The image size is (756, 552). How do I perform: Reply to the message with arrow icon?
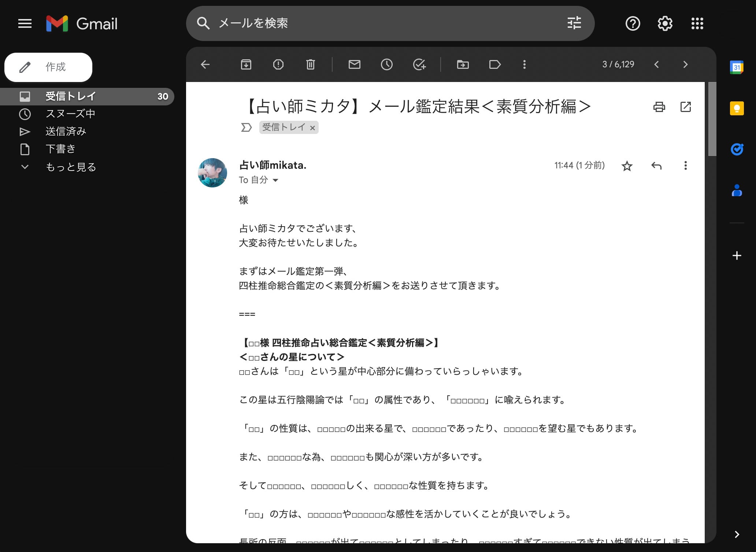pos(656,166)
